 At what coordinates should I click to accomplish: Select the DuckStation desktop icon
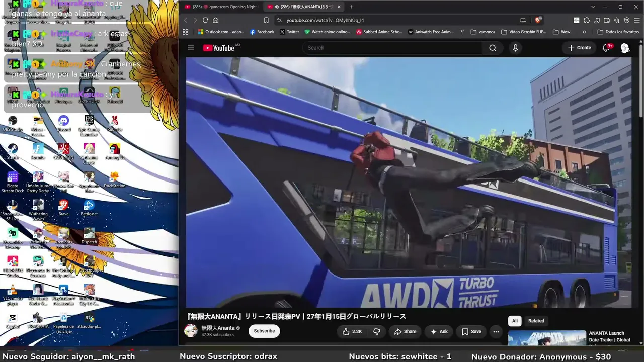click(115, 180)
